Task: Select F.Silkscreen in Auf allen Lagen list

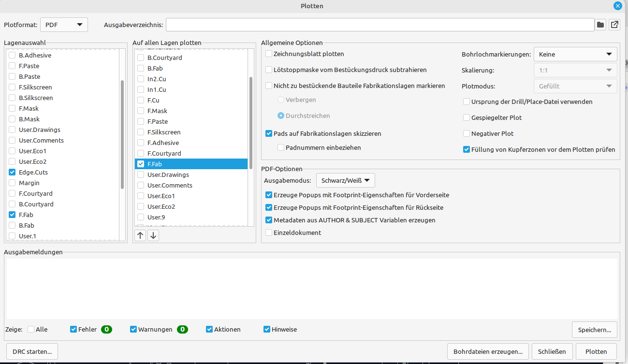Action: click(x=164, y=132)
